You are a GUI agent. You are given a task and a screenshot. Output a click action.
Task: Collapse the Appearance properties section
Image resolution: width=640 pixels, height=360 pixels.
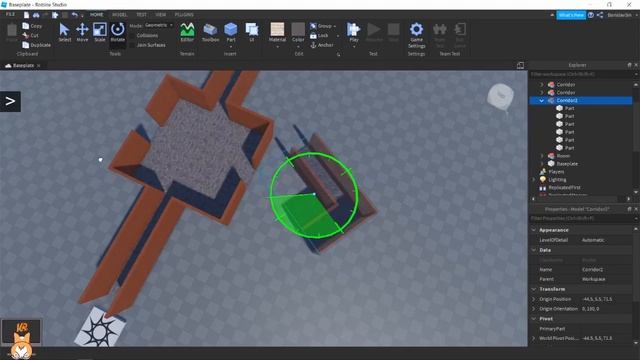(534, 230)
